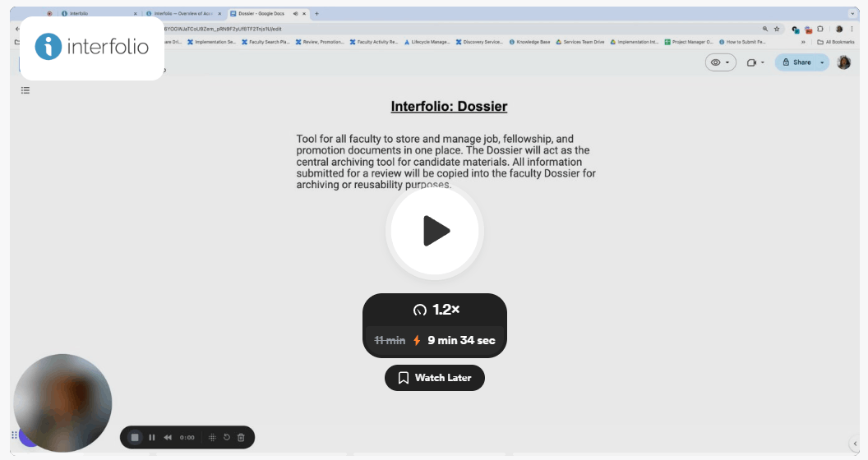This screenshot has width=868, height=460.
Task: Change the 1.2× playback speed
Action: tap(435, 310)
